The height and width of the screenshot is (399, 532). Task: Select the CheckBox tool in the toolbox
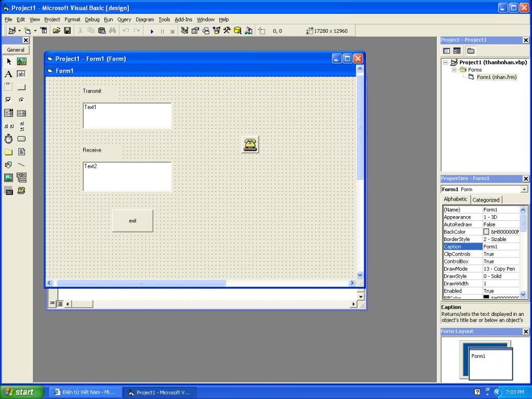9,100
